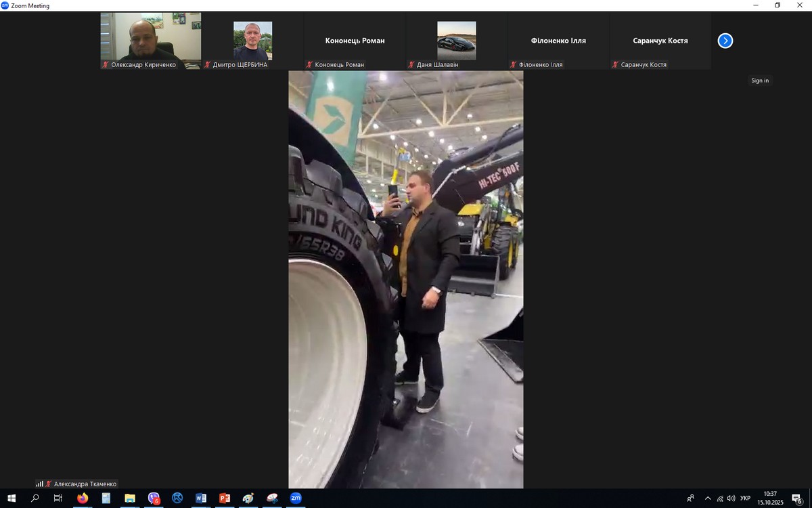Open PowerPoint from the taskbar
Screen dimensions: 812x508
point(225,499)
